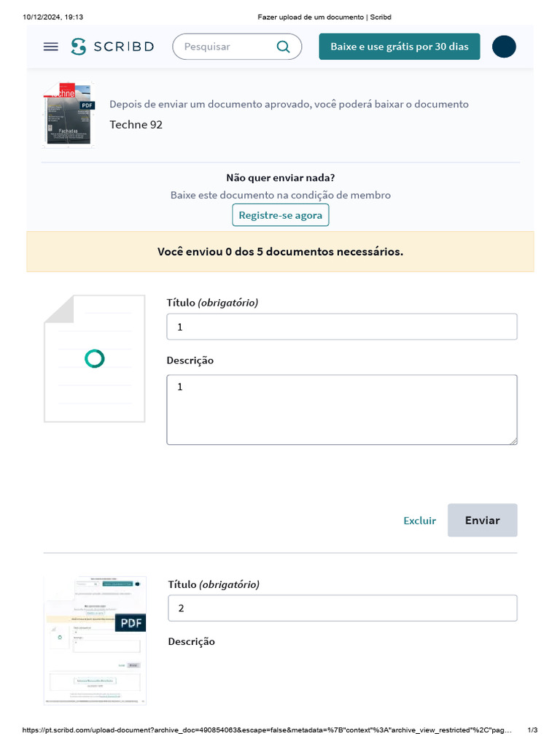The image size is (560, 747).
Task: Open the Techne 92 cover thumbnail
Action: click(x=69, y=115)
